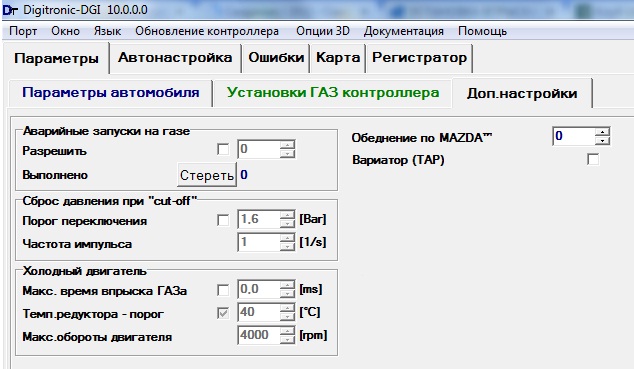Viewport: 634px width, 369px height.
Task: Click the Темп.редуктора °C value field
Action: tap(259, 312)
